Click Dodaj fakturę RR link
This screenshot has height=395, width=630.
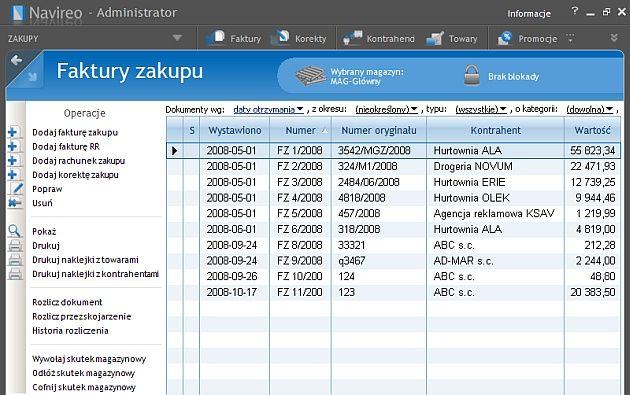pos(66,146)
